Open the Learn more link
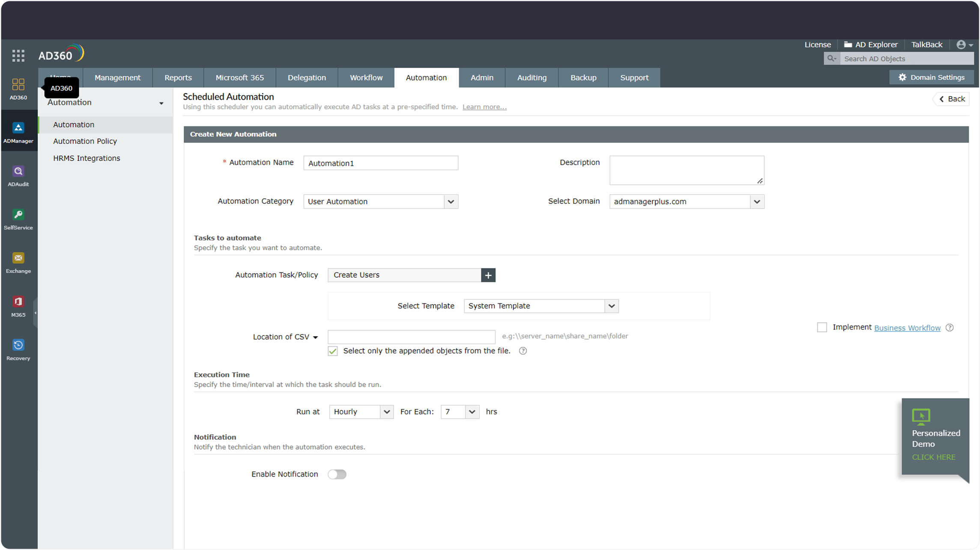 point(484,107)
